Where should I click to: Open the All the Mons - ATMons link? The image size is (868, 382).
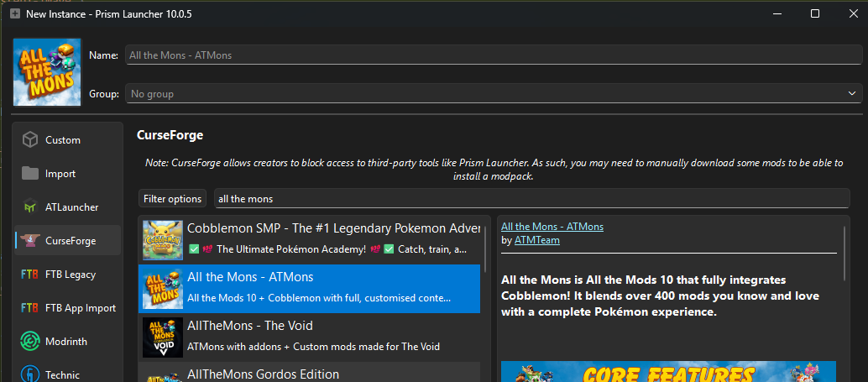click(552, 227)
